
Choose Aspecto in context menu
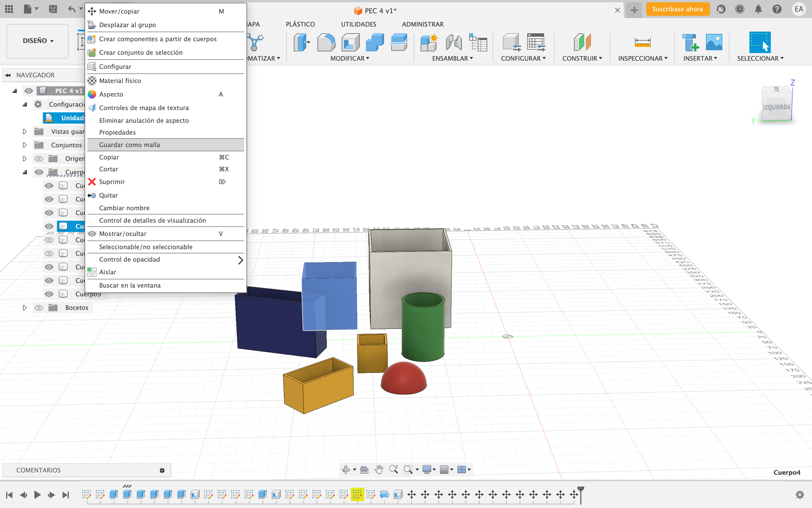(x=165, y=94)
